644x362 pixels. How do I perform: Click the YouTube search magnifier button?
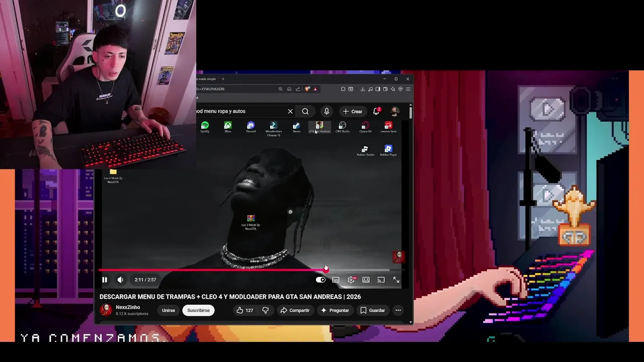(x=305, y=111)
